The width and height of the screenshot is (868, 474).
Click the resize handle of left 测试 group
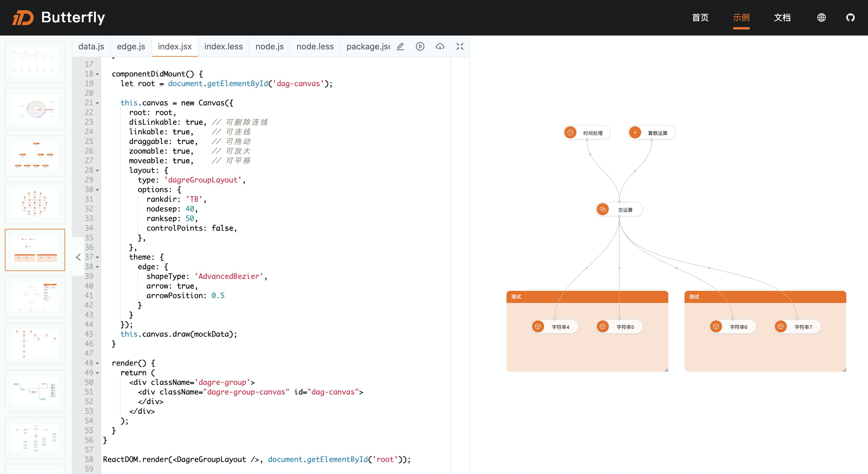point(666,370)
